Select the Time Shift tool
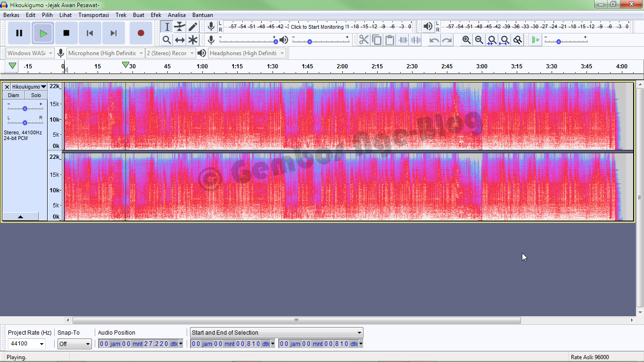The image size is (644, 362). point(180,40)
